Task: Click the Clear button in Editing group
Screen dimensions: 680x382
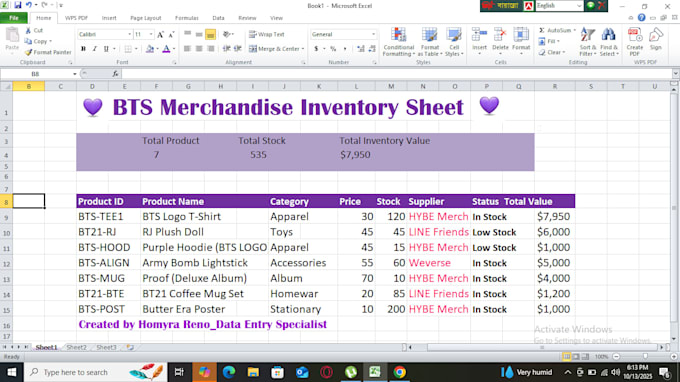Action: coord(552,52)
